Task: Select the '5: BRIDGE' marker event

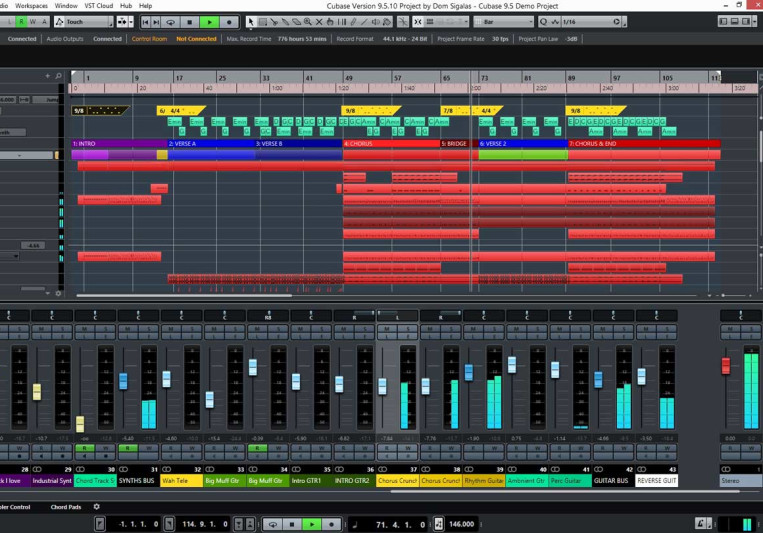Action: (455, 144)
